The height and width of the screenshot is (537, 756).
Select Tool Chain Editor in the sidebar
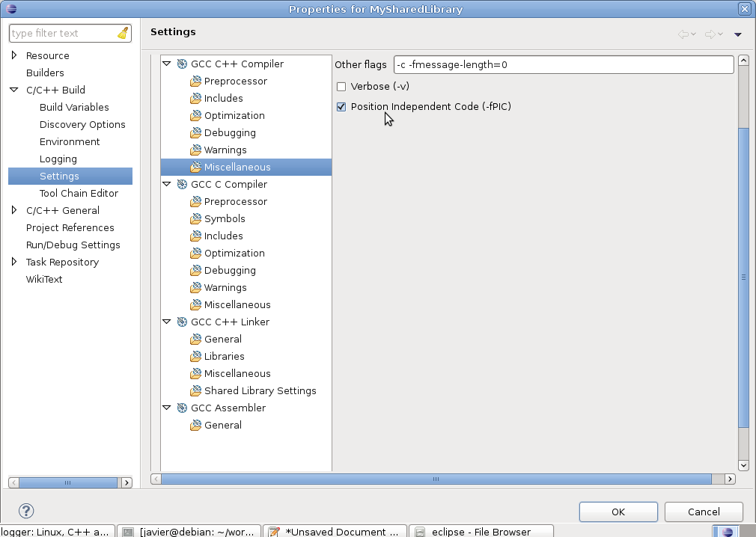click(x=78, y=193)
